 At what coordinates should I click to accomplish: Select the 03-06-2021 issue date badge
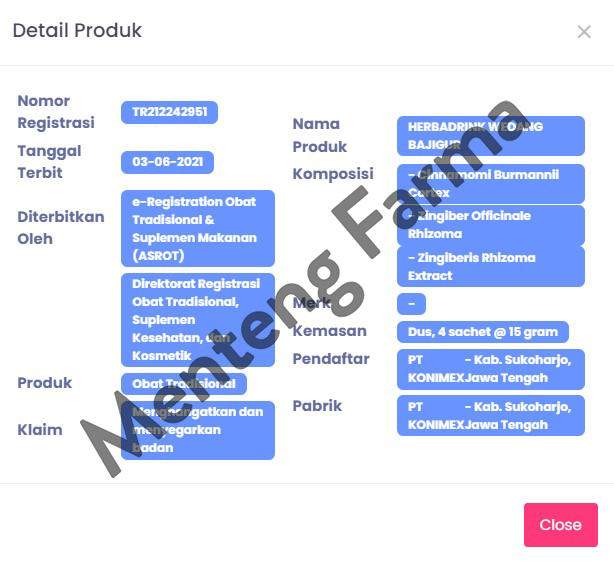167,161
